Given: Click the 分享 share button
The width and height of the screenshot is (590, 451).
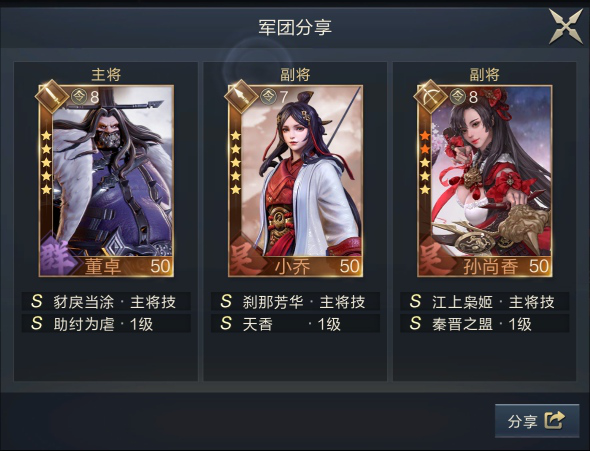Looking at the screenshot, I should (537, 421).
